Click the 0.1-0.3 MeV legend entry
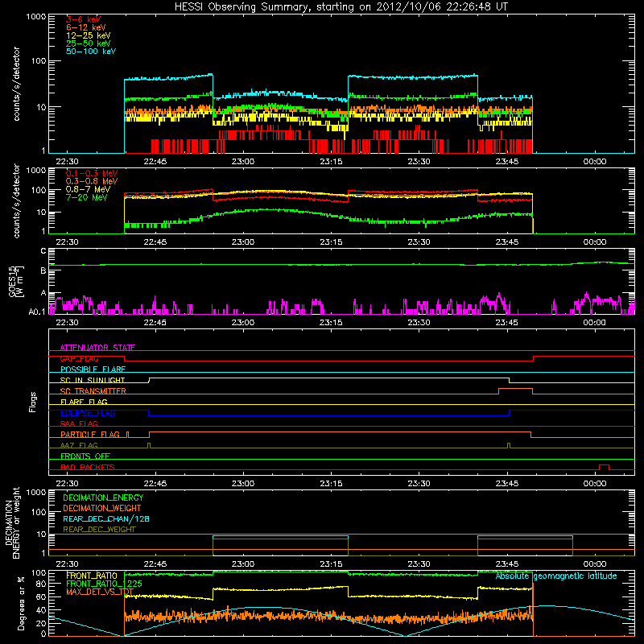Viewport: 644px width, 644px height. pos(92,173)
